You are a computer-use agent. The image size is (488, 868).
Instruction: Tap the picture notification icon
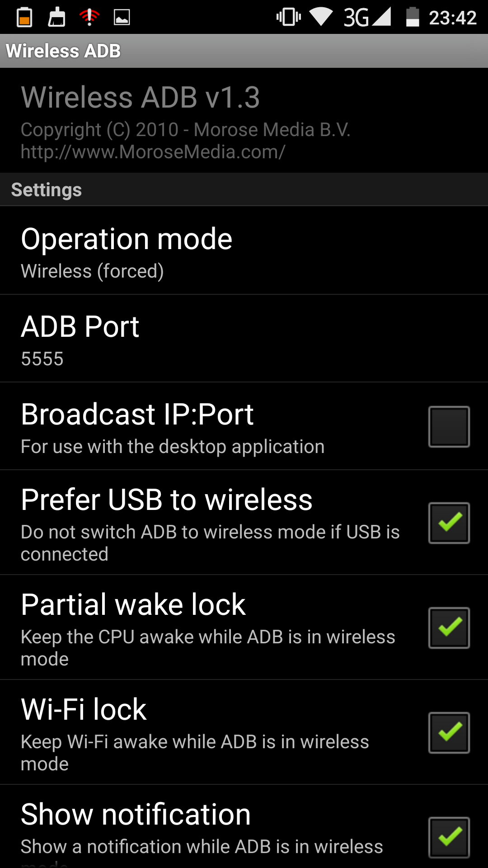[x=122, y=17]
